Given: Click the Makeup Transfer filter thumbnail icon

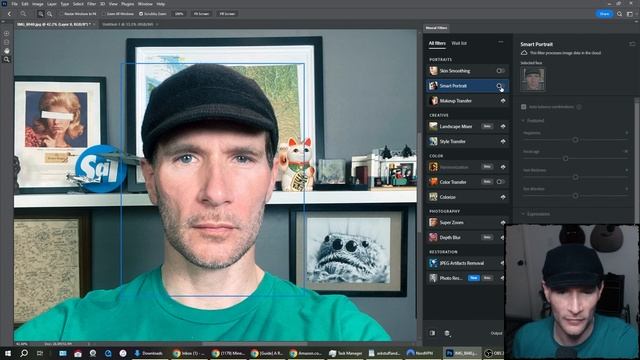Looking at the screenshot, I should pyautogui.click(x=433, y=101).
